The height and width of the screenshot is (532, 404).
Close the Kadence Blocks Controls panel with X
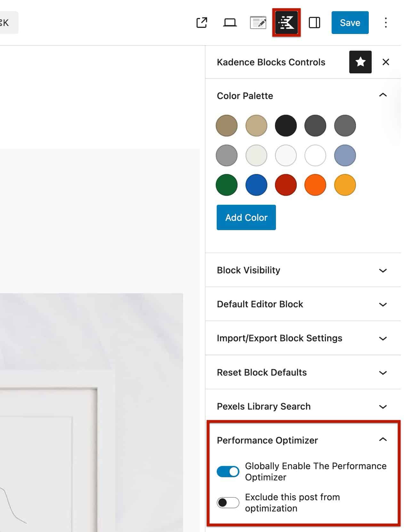coord(386,62)
